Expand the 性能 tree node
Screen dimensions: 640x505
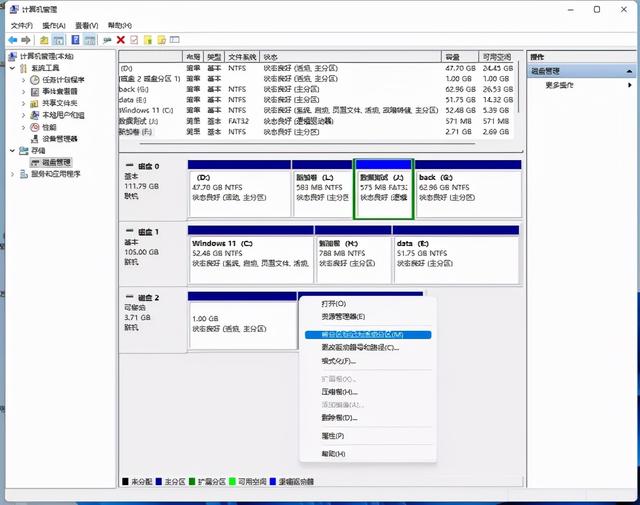[23, 127]
